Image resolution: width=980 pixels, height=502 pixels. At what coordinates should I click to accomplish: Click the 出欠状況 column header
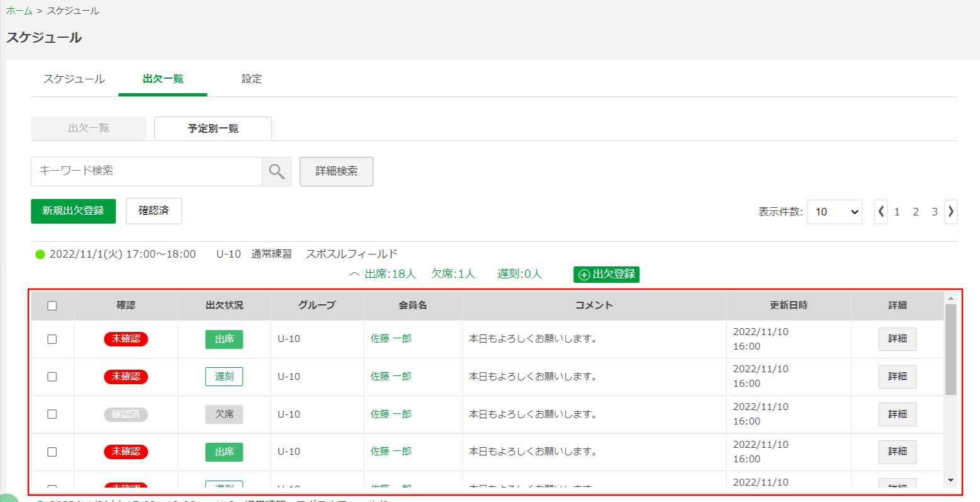pyautogui.click(x=224, y=305)
